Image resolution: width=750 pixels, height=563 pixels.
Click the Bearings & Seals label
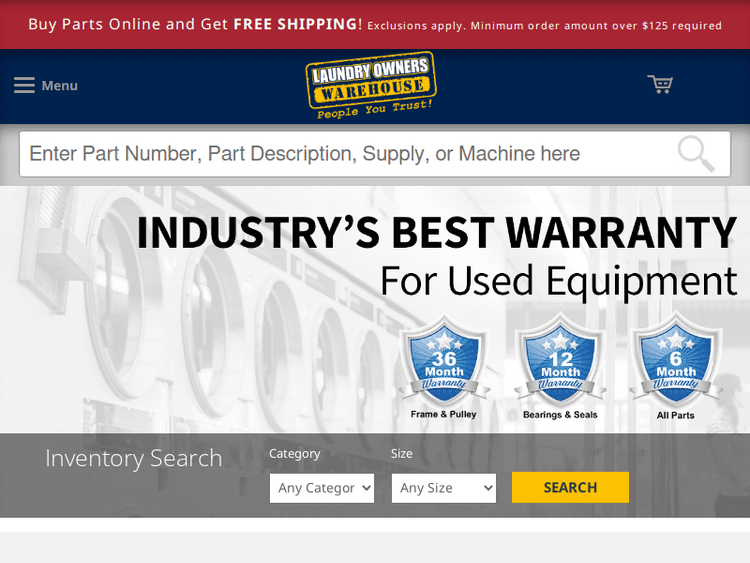pyautogui.click(x=560, y=415)
